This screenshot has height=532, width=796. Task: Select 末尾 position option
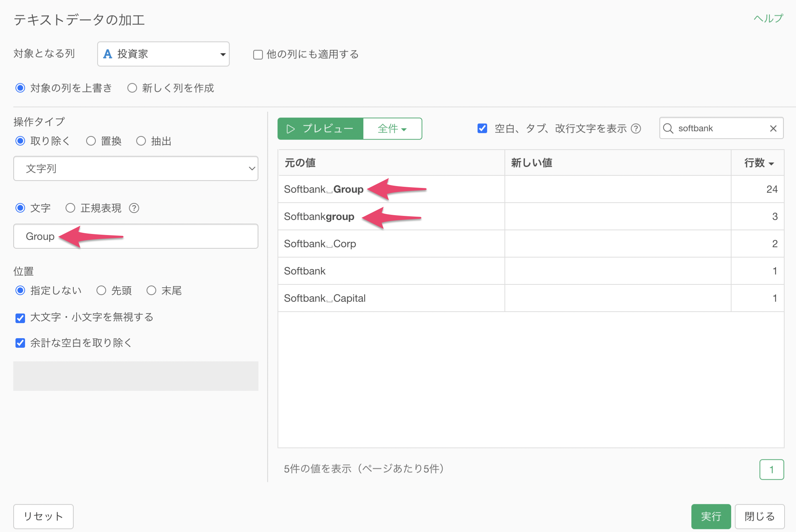pyautogui.click(x=151, y=291)
